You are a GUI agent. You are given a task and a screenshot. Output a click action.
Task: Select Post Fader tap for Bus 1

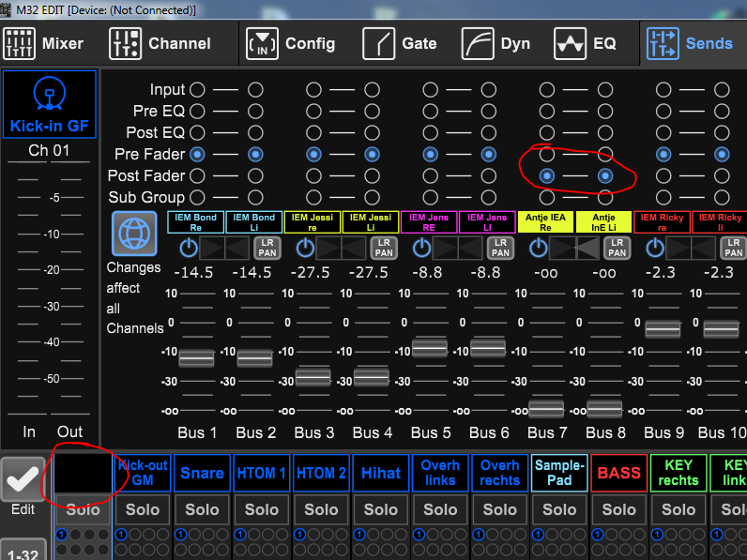click(x=197, y=175)
